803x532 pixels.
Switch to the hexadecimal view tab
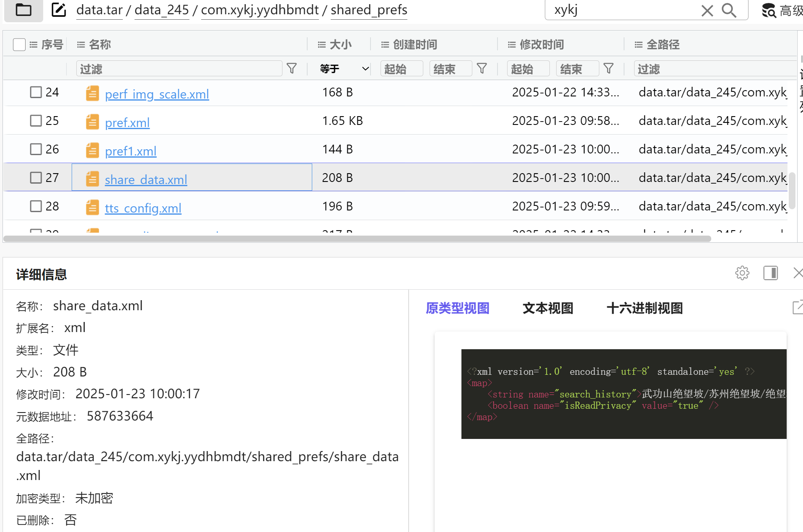tap(644, 308)
